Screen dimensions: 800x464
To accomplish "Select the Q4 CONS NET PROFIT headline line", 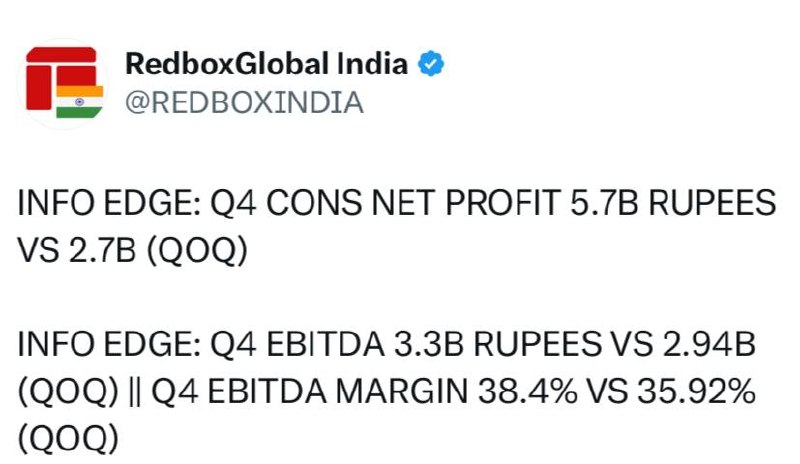I will pyautogui.click(x=397, y=203).
